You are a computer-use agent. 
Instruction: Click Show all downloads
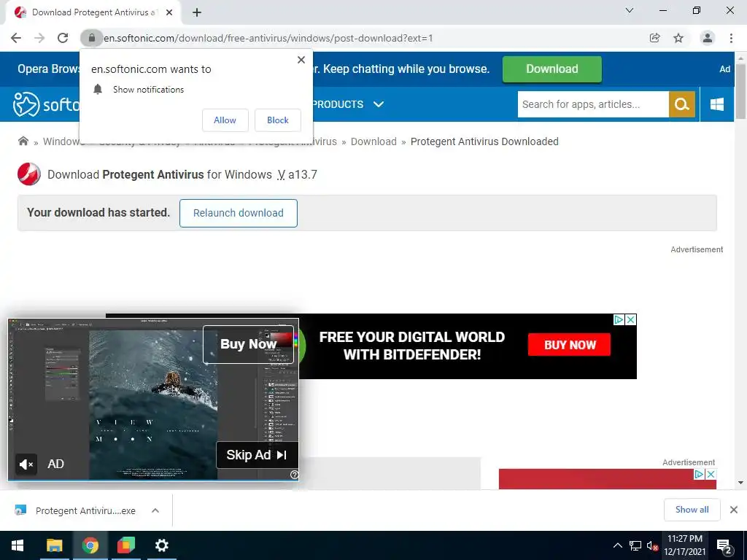[x=692, y=510]
